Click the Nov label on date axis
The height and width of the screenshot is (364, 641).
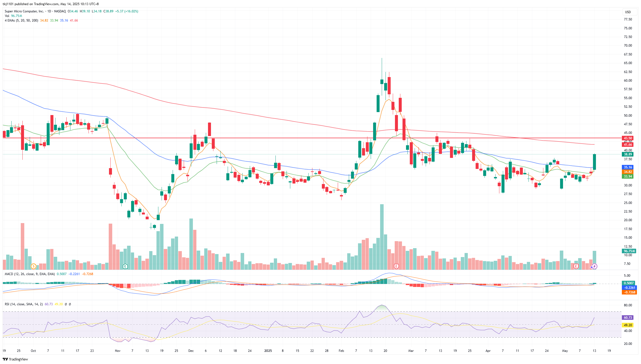click(118, 351)
